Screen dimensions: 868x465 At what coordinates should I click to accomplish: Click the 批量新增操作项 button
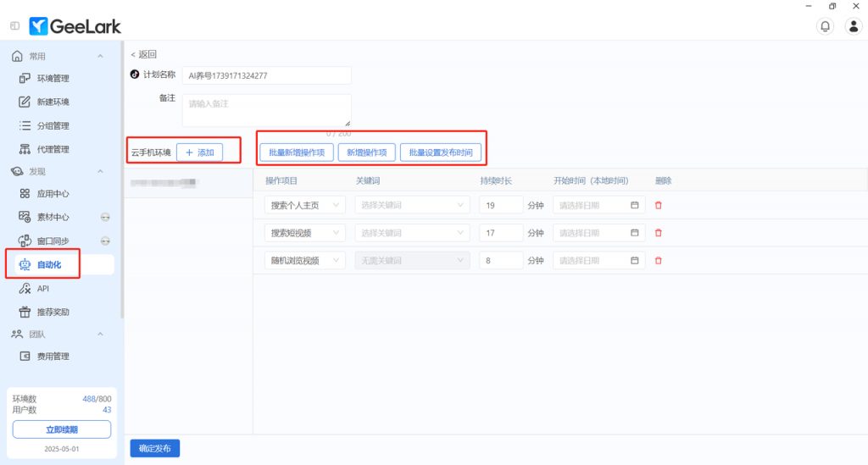pyautogui.click(x=296, y=152)
